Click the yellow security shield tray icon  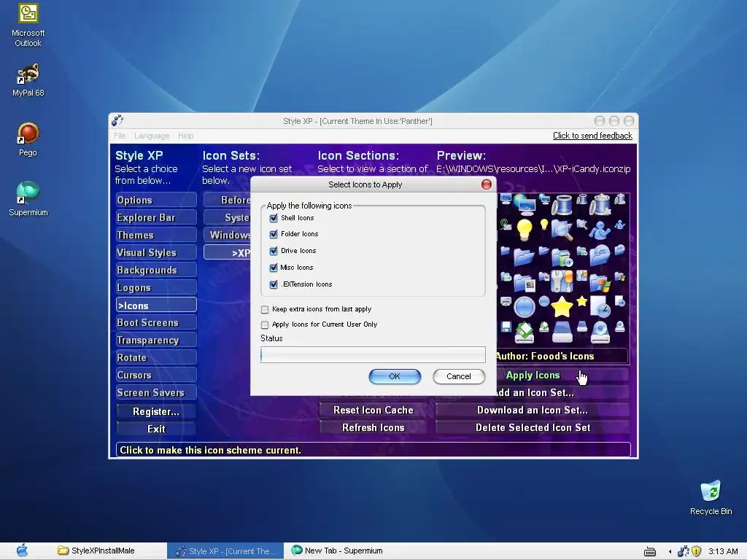pyautogui.click(x=696, y=551)
